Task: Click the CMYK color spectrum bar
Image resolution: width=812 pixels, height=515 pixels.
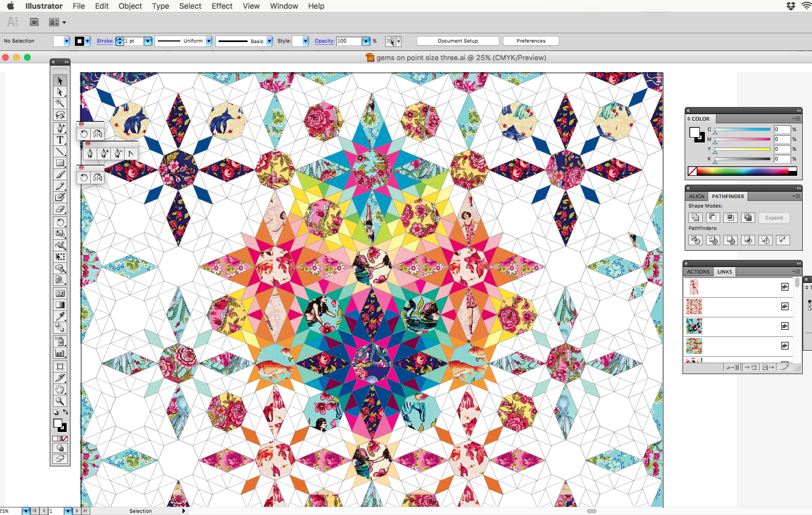Action: click(x=742, y=171)
